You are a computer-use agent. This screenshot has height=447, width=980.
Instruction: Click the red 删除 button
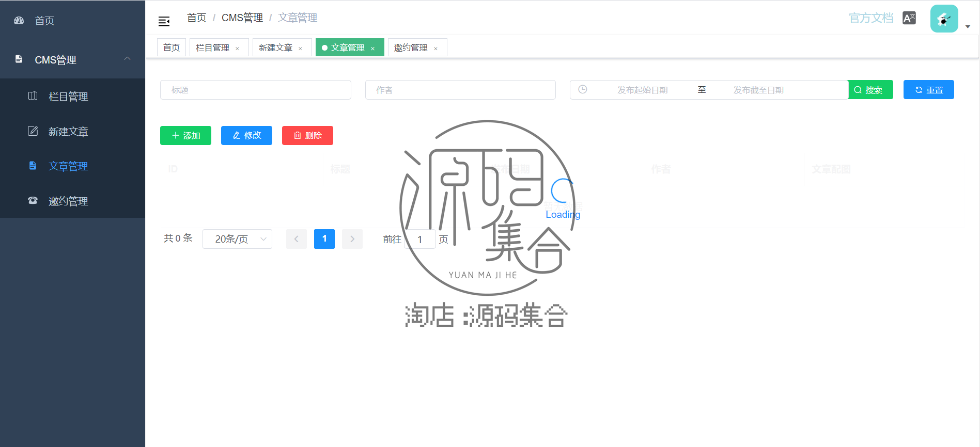click(x=307, y=135)
